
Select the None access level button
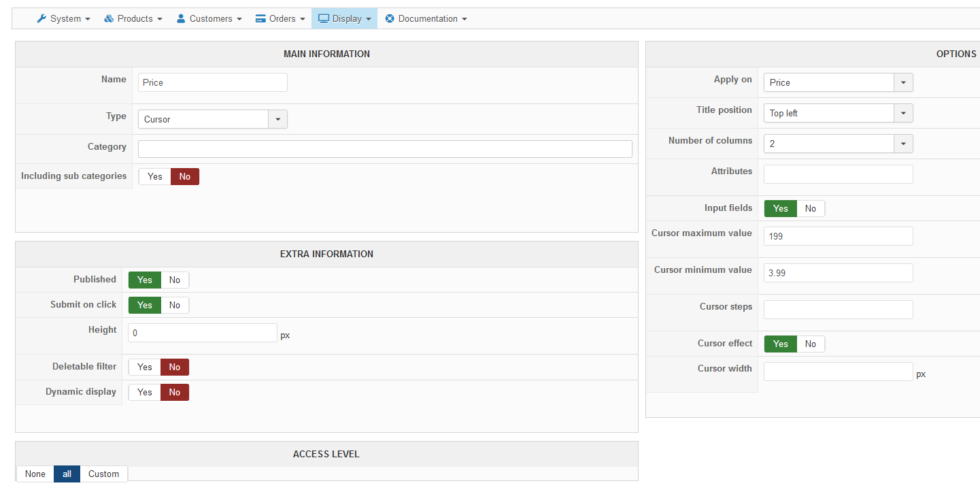pos(35,474)
